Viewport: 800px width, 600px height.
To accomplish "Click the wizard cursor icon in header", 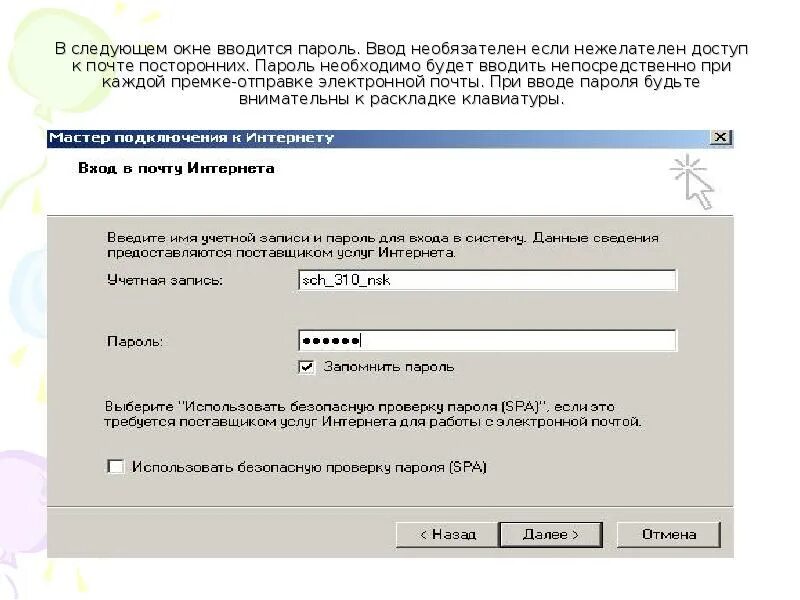I will [x=692, y=182].
